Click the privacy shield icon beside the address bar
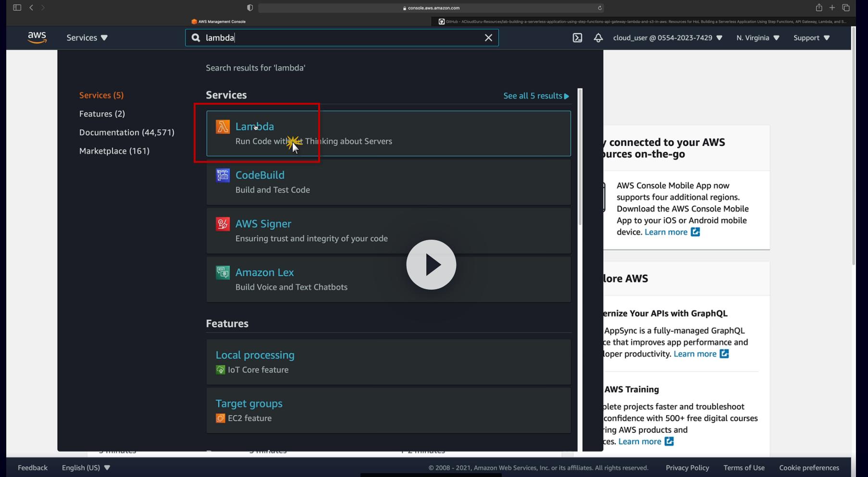868x477 pixels. point(249,8)
